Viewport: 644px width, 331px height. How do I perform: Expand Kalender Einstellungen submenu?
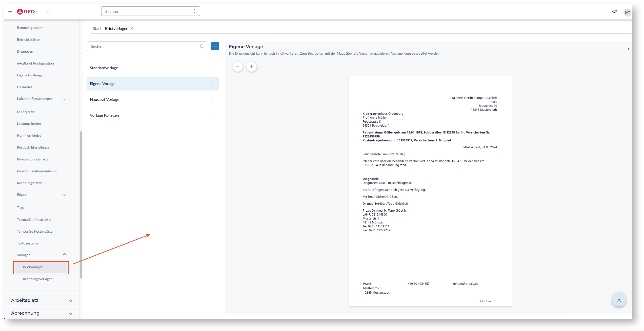click(x=64, y=99)
